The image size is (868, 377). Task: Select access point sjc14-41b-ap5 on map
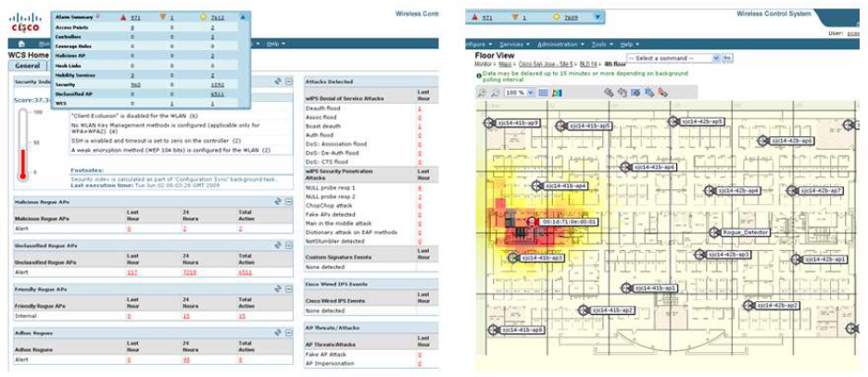pos(584,126)
